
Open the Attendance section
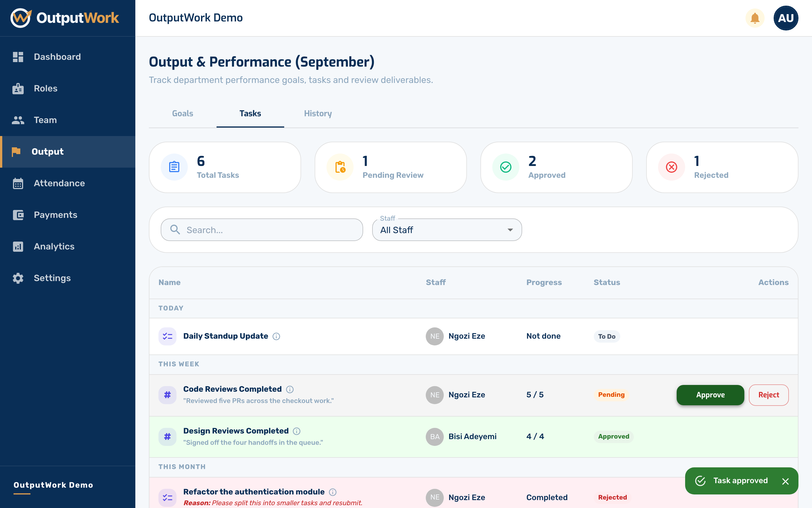pyautogui.click(x=68, y=183)
